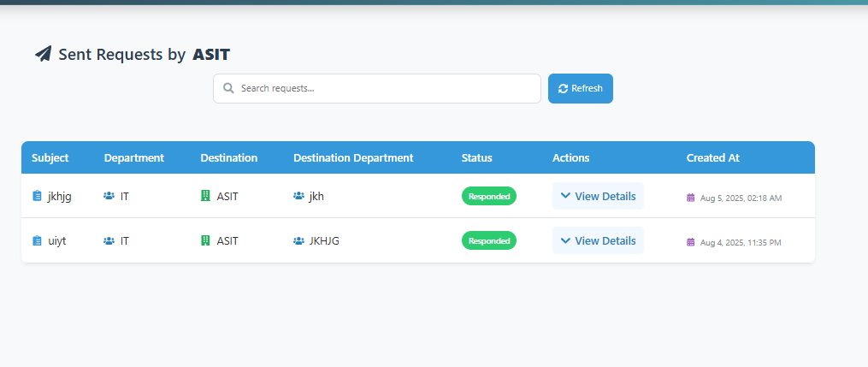Click the Subject column header
Screen dimensions: 868x367
tap(50, 157)
